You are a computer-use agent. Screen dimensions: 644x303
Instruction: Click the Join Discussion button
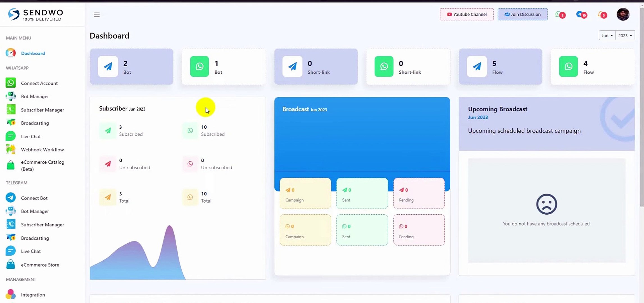coord(522,14)
